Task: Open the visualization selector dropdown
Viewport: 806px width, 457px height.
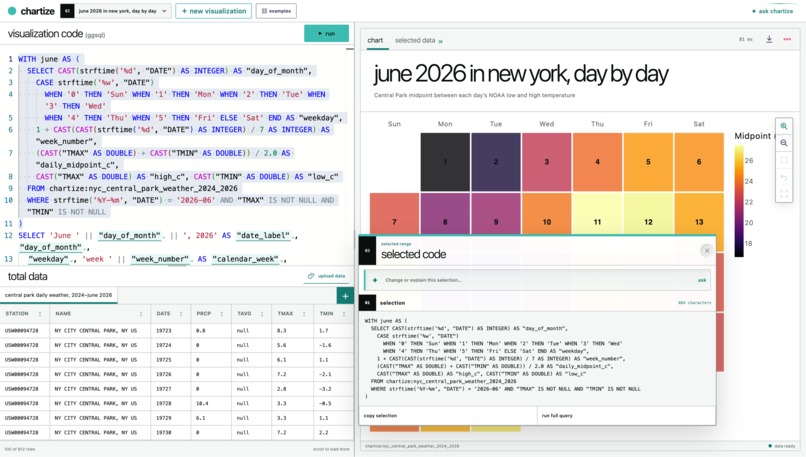Action: pos(122,11)
